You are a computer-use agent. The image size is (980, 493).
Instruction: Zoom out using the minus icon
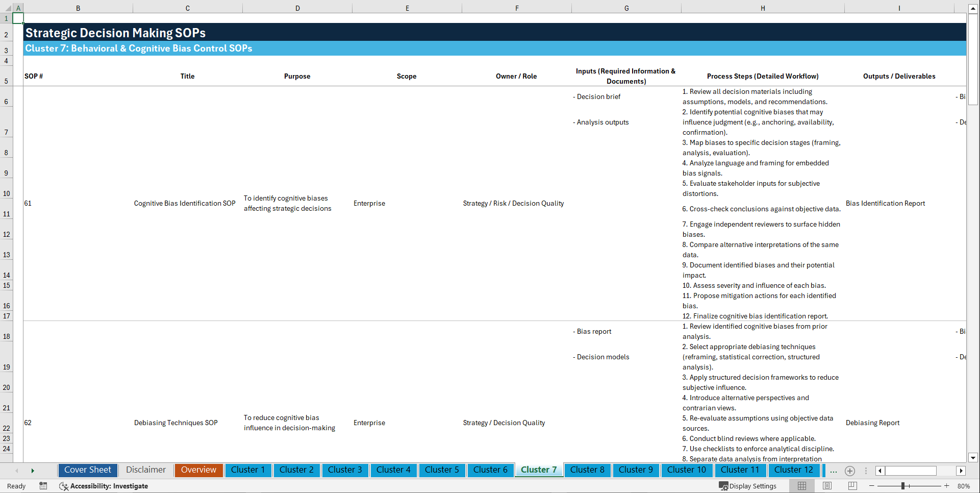[872, 486]
